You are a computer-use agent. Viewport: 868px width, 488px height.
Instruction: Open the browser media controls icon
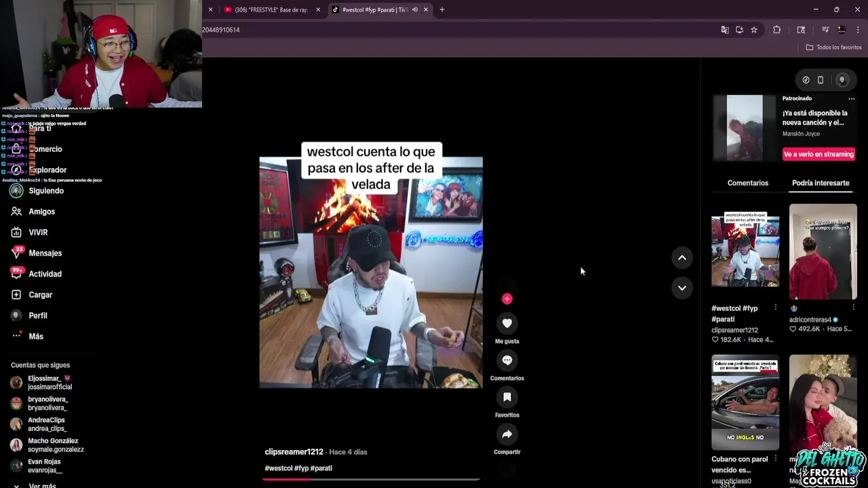coord(825,30)
